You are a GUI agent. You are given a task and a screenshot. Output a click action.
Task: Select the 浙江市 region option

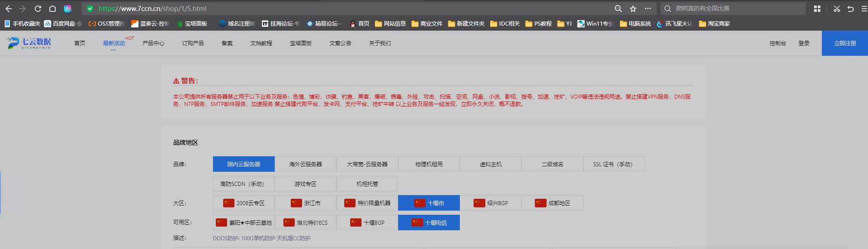[x=306, y=203]
